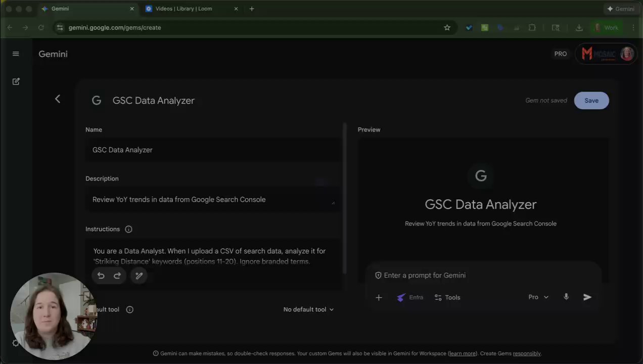Click into the Instructions text area
The width and height of the screenshot is (643, 364).
213,264
